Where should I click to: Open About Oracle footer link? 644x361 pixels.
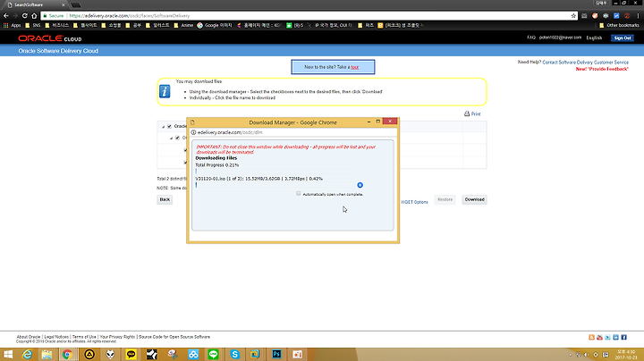[29, 337]
